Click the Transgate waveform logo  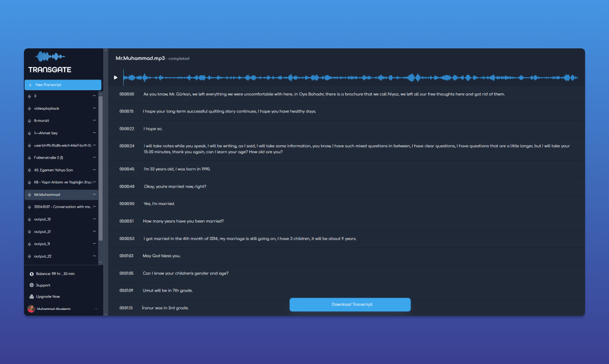coord(50,57)
